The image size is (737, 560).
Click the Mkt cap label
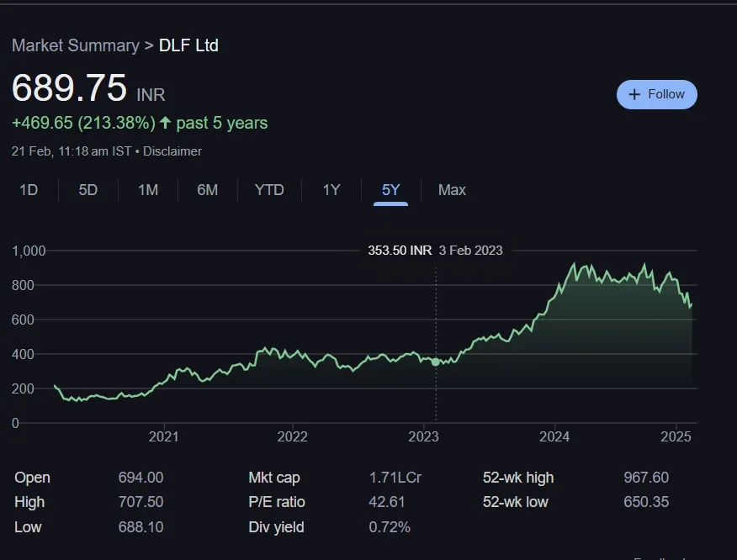pos(274,478)
